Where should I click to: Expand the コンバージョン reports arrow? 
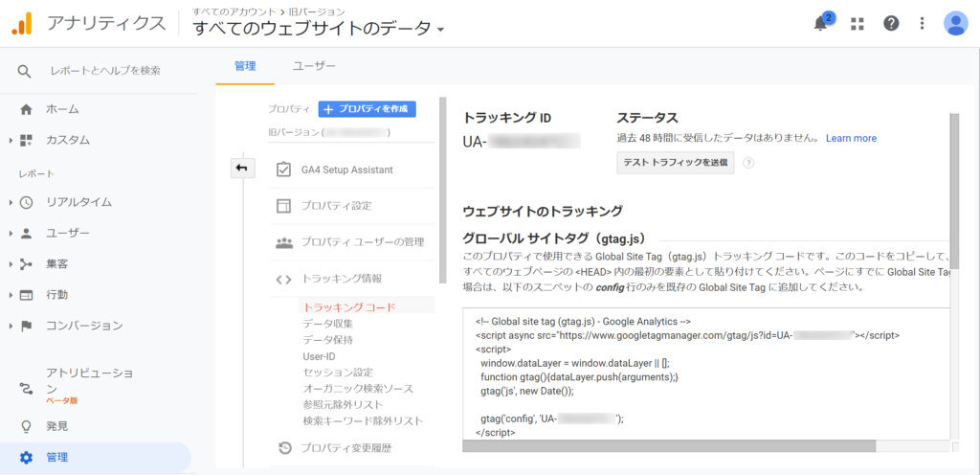[x=11, y=326]
